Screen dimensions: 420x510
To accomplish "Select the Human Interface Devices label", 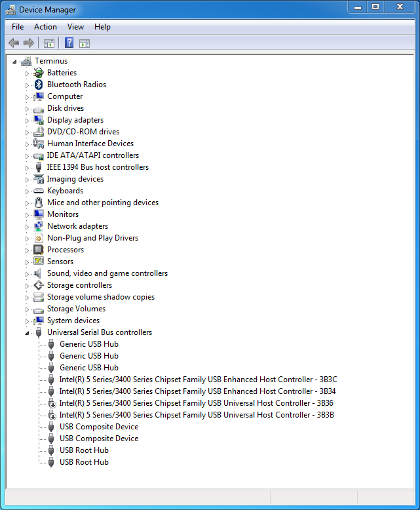I will point(90,144).
